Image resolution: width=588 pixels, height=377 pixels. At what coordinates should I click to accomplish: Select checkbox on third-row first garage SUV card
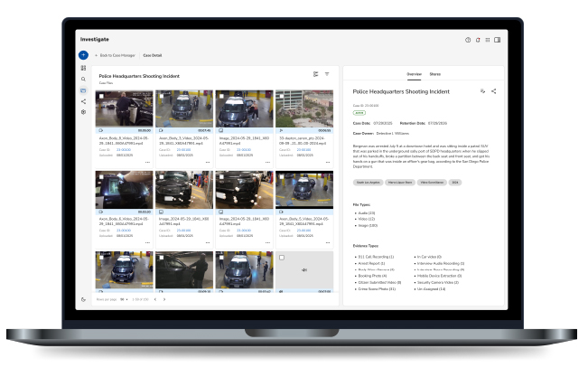(x=101, y=258)
